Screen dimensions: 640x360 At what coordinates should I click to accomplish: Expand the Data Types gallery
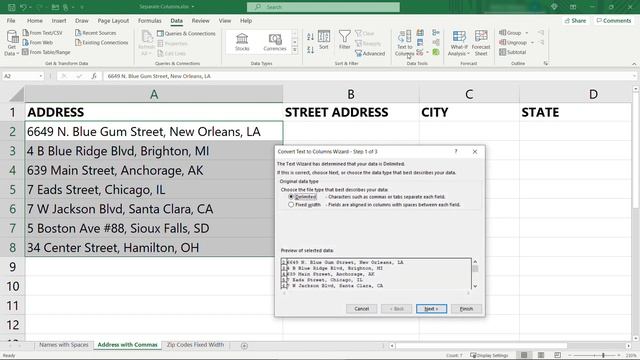click(x=295, y=50)
